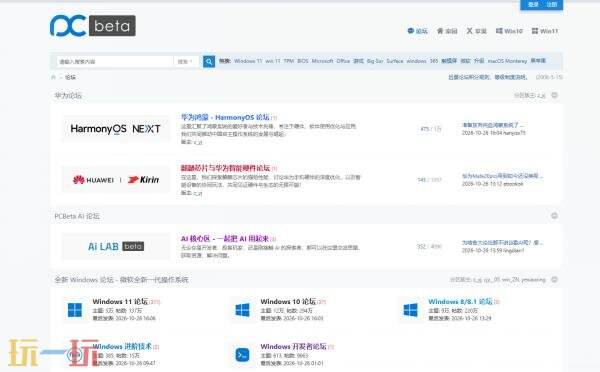Image resolution: width=600 pixels, height=372 pixels.
Task: Click the 论坛 breadcrumb link
Action: click(x=70, y=77)
